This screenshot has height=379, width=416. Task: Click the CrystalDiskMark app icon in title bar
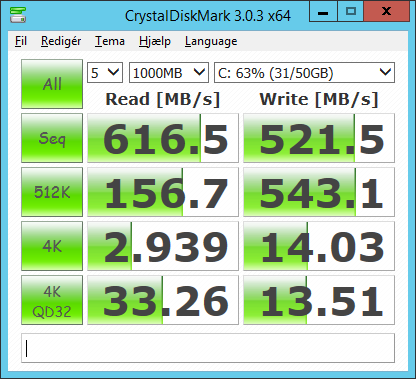point(18,15)
